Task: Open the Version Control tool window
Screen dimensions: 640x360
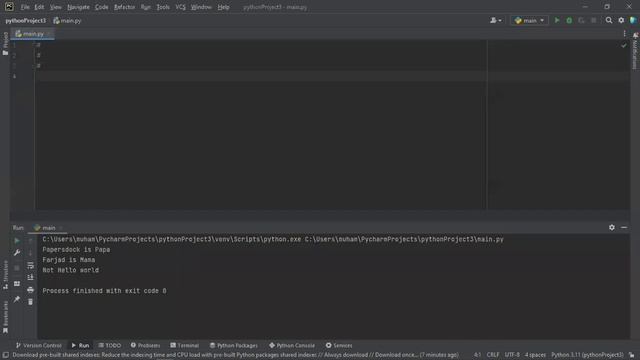Action: (x=38, y=345)
